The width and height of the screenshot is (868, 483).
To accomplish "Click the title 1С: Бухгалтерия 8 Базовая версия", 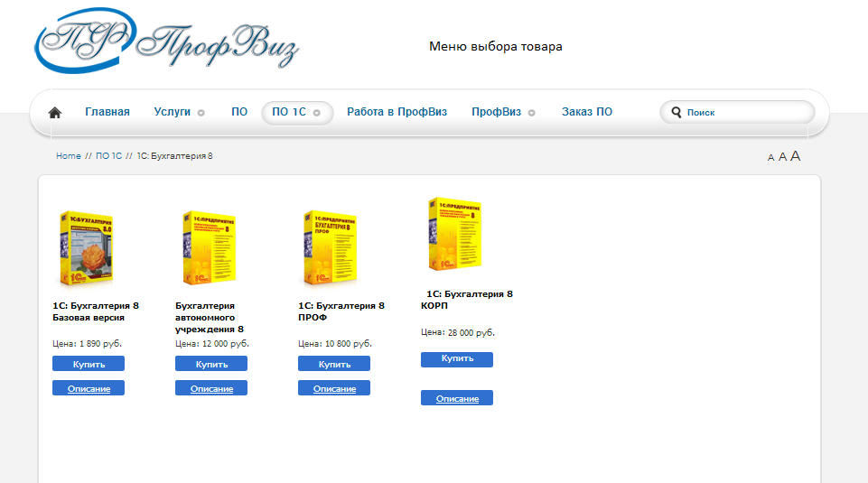I will [x=96, y=311].
